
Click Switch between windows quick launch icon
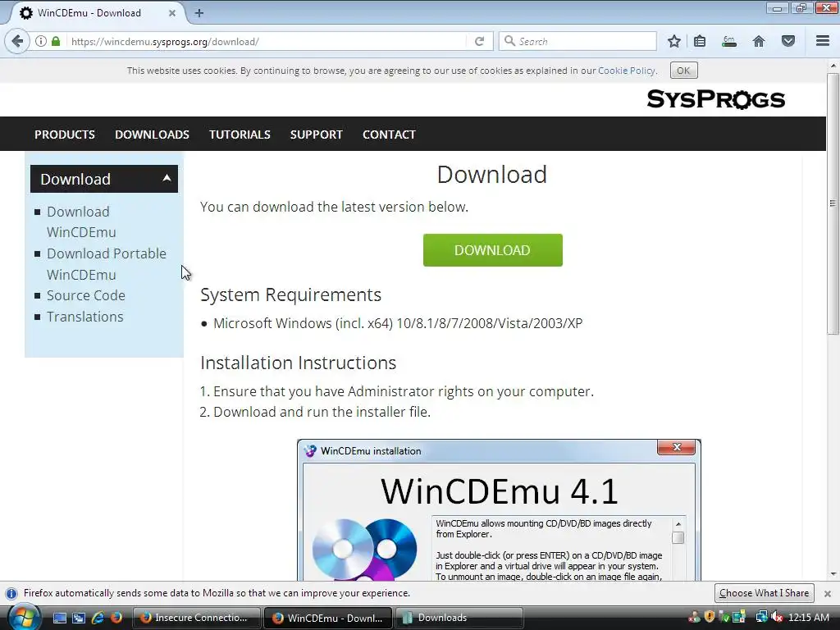coord(78,618)
